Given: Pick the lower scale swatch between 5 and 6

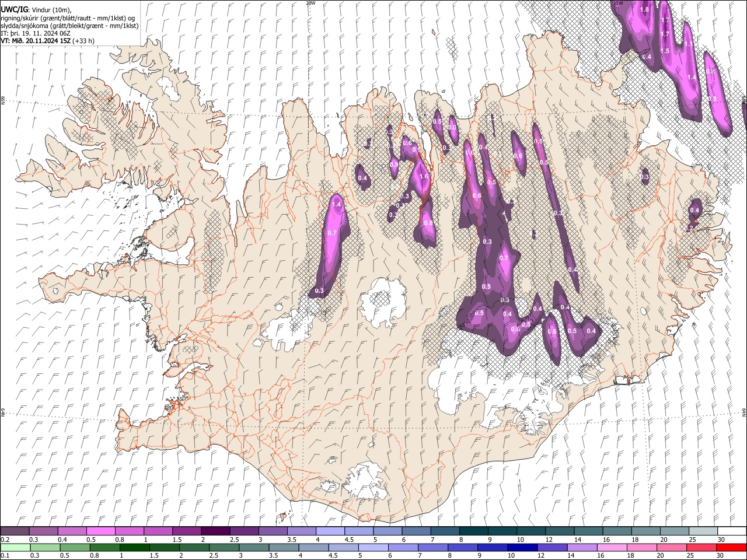Looking at the screenshot, I should (373, 548).
